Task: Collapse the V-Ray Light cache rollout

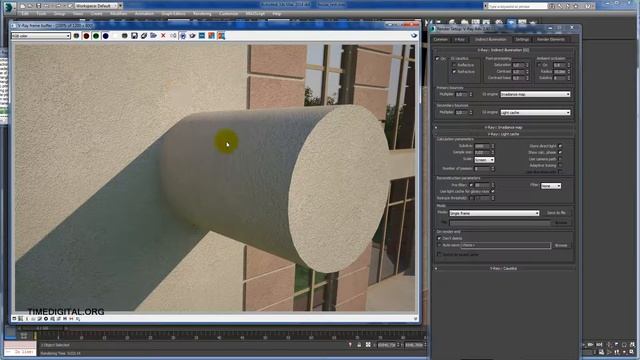Action: (x=504, y=134)
